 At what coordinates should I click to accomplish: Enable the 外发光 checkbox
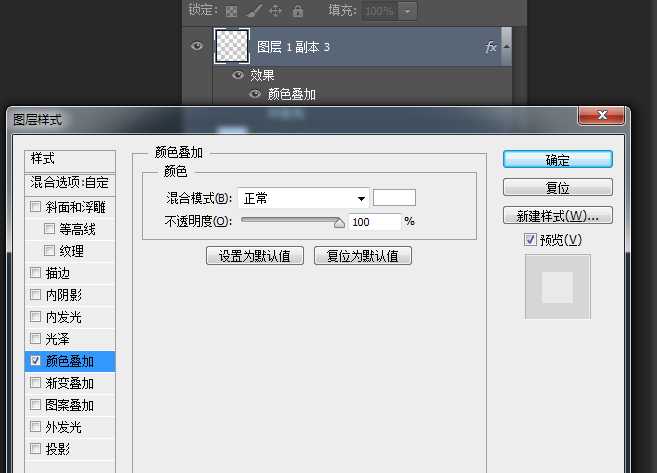(x=36, y=426)
